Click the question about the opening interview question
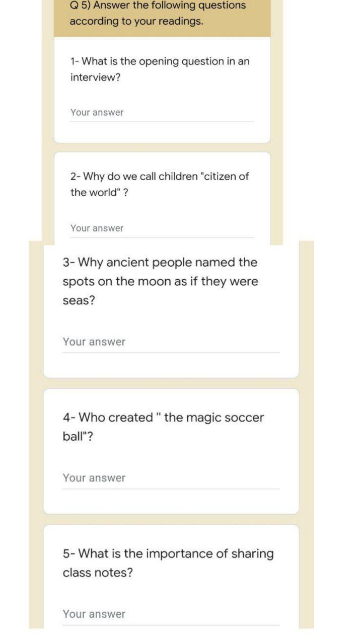The height and width of the screenshot is (644, 363). pyautogui.click(x=159, y=69)
